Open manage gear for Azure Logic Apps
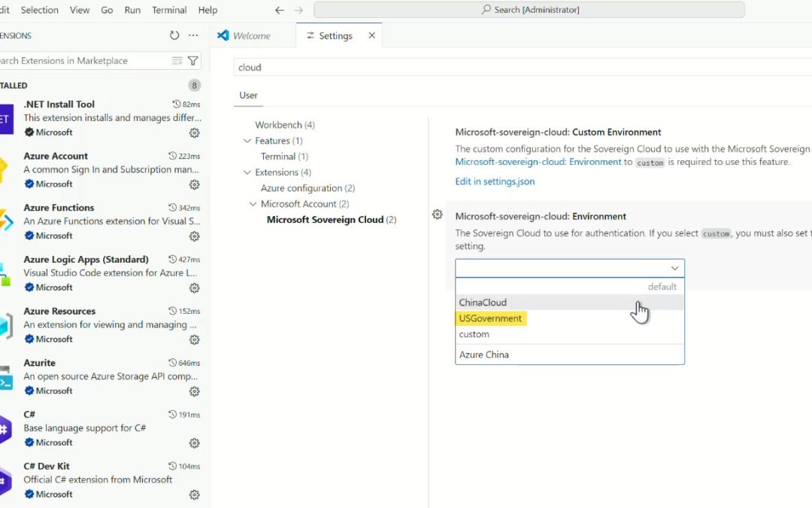 [x=194, y=287]
